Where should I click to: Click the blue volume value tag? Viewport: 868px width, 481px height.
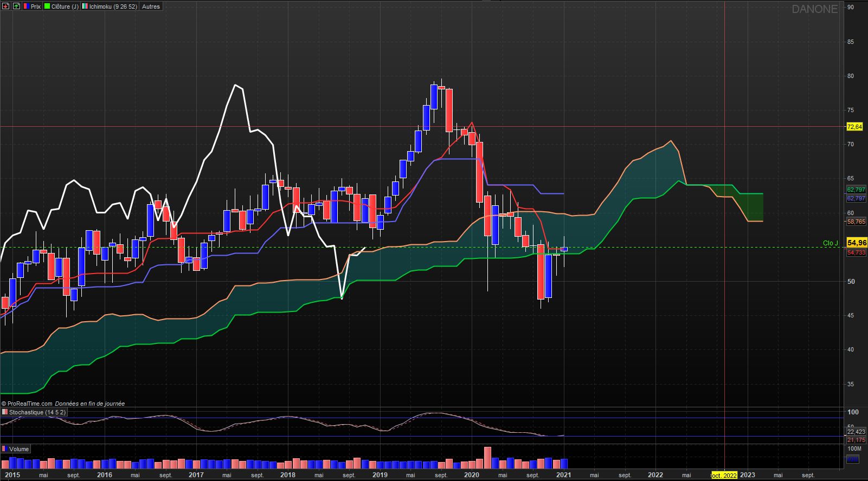coord(852,460)
